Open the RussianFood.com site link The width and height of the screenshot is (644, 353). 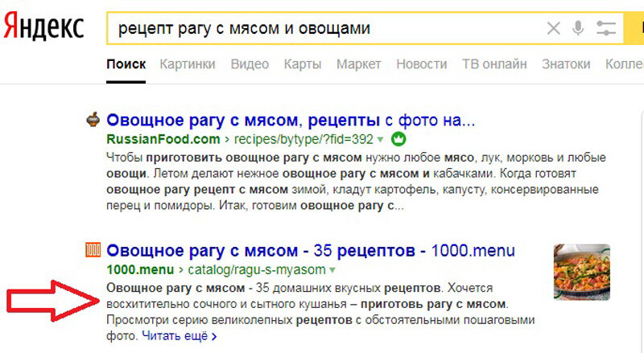click(163, 140)
